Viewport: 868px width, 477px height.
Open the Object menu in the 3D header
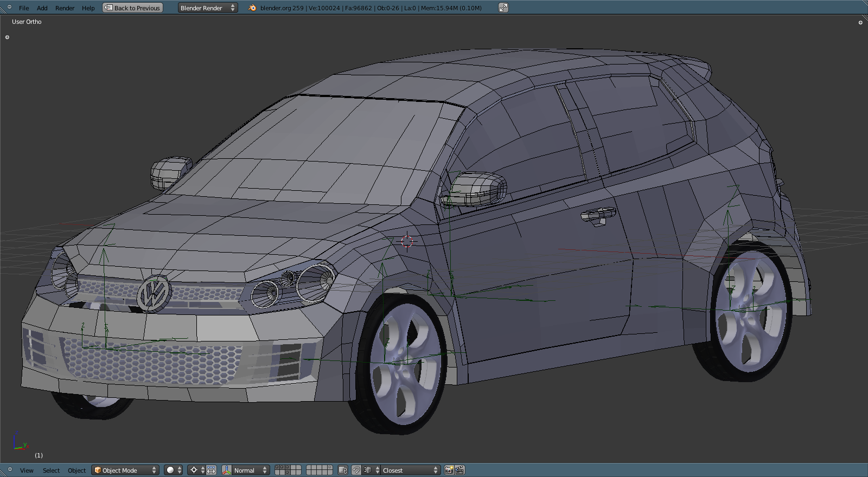click(x=76, y=470)
